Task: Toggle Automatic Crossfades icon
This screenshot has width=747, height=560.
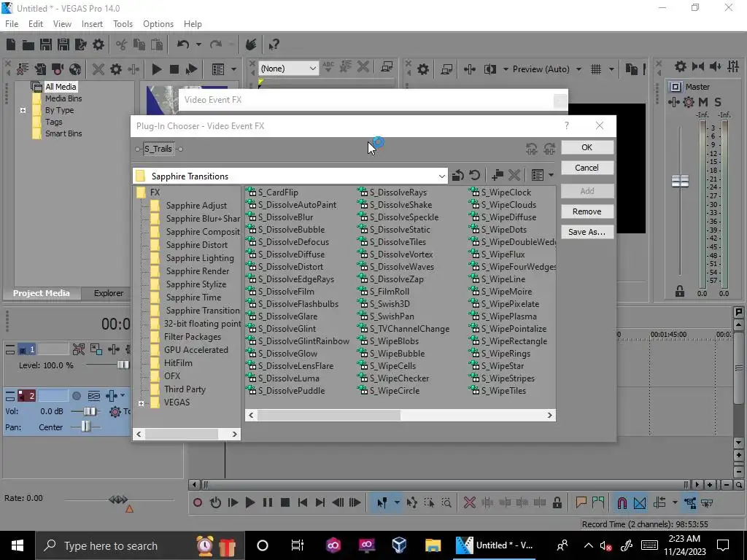Action: click(640, 502)
